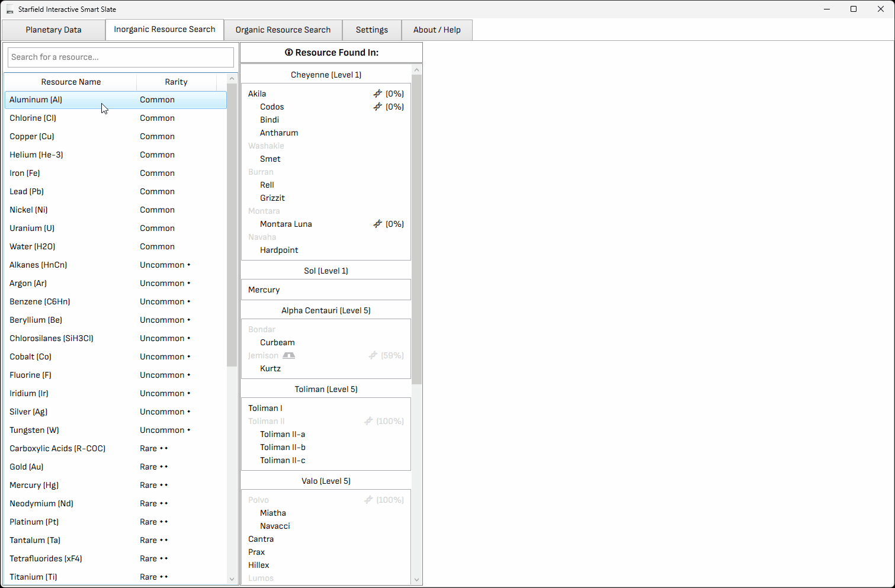Select Lead (Pb) in the resource list
Screen dimensions: 895x588
coord(116,191)
